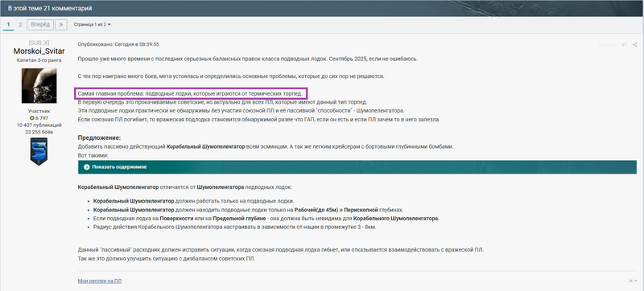Open the submarine clan badge emblem

click(x=39, y=151)
